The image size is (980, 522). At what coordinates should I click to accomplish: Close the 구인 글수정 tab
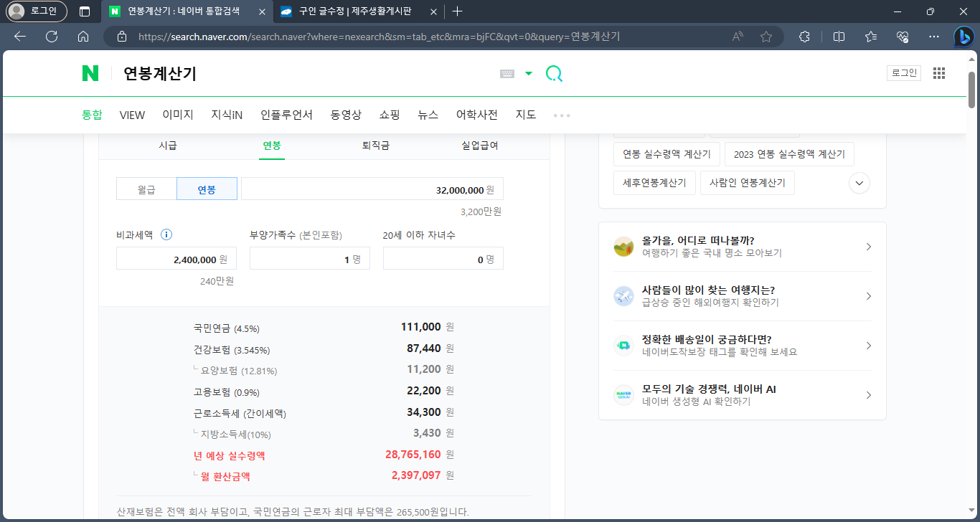pyautogui.click(x=432, y=11)
